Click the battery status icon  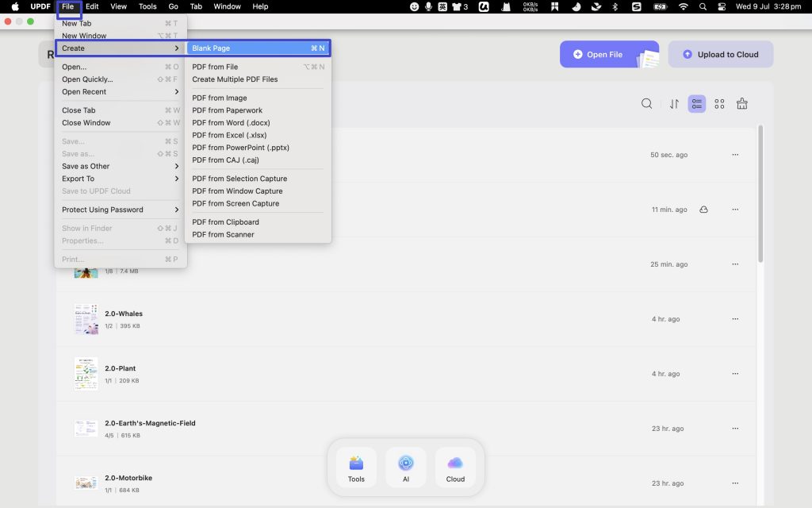coord(661,6)
